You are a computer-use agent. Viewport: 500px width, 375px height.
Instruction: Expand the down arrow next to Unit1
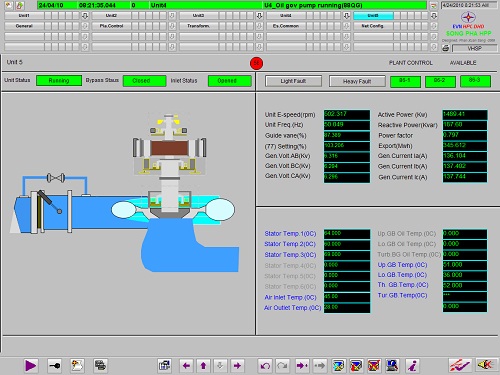pyautogui.click(x=85, y=16)
